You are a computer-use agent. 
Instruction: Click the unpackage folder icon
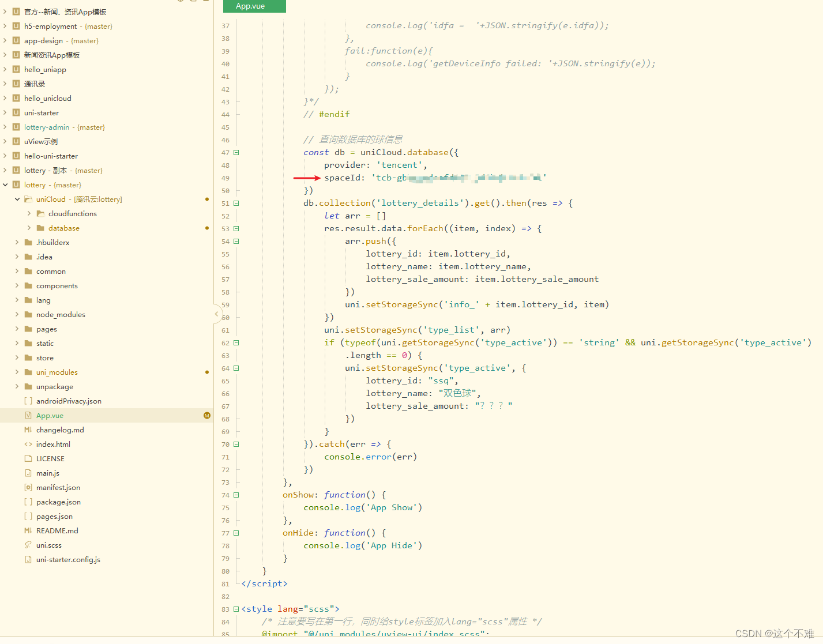28,386
